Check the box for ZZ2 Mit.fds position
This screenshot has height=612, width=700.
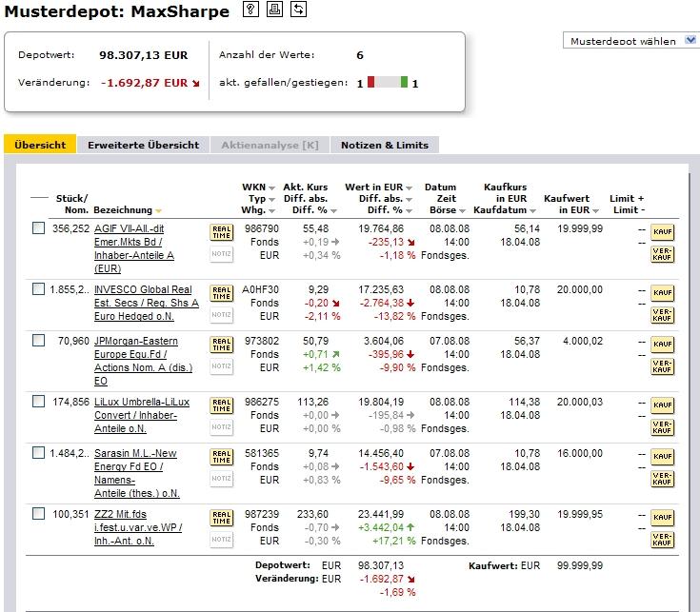(x=38, y=514)
